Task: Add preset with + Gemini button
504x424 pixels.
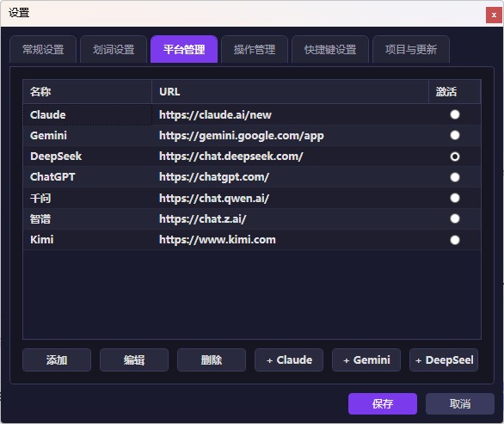Action: pyautogui.click(x=366, y=360)
